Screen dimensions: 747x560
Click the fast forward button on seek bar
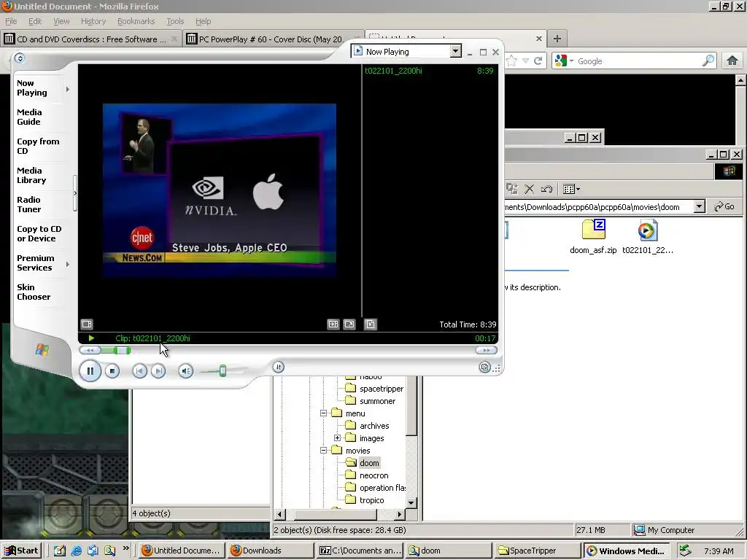pyautogui.click(x=486, y=351)
